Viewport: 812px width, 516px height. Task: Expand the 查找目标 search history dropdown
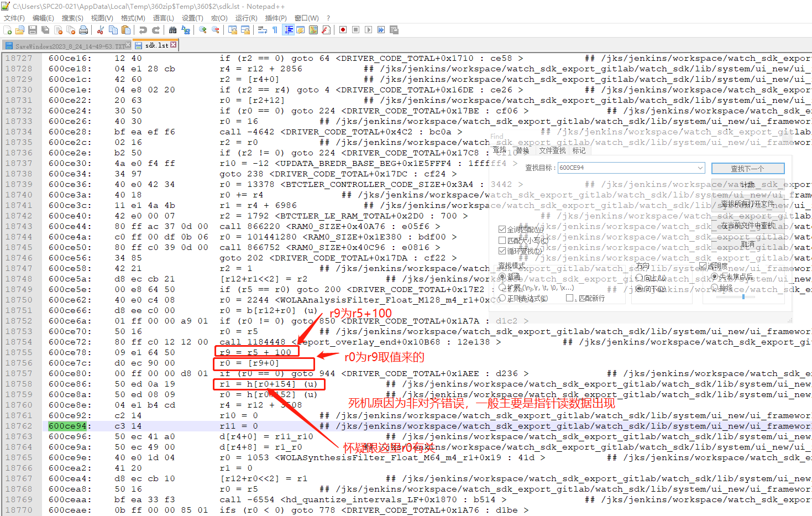pos(700,168)
